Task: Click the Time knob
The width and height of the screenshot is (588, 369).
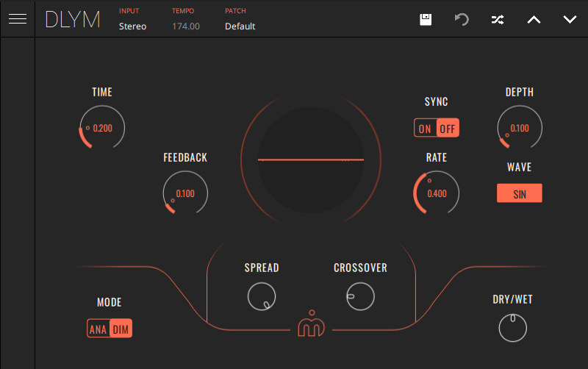Action: (102, 128)
